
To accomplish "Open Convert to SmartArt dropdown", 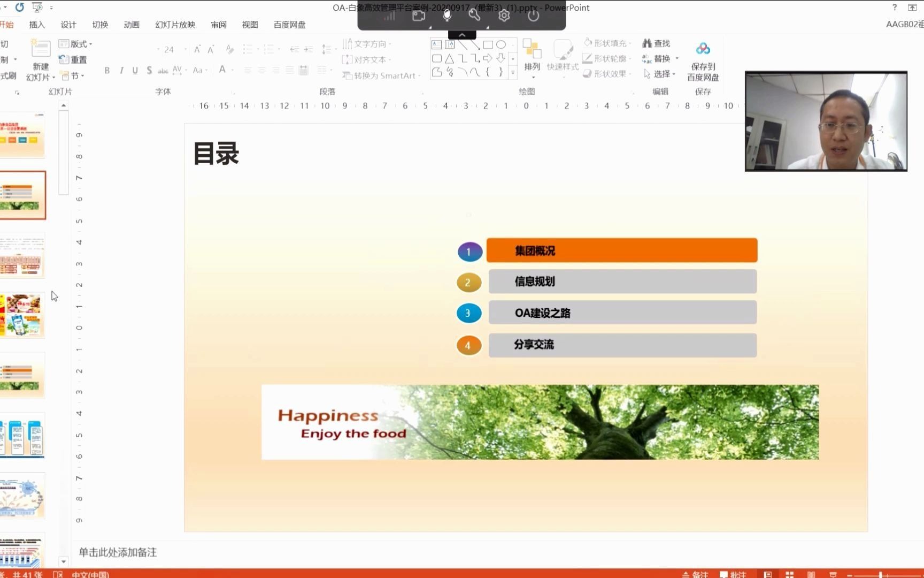I will [x=382, y=75].
